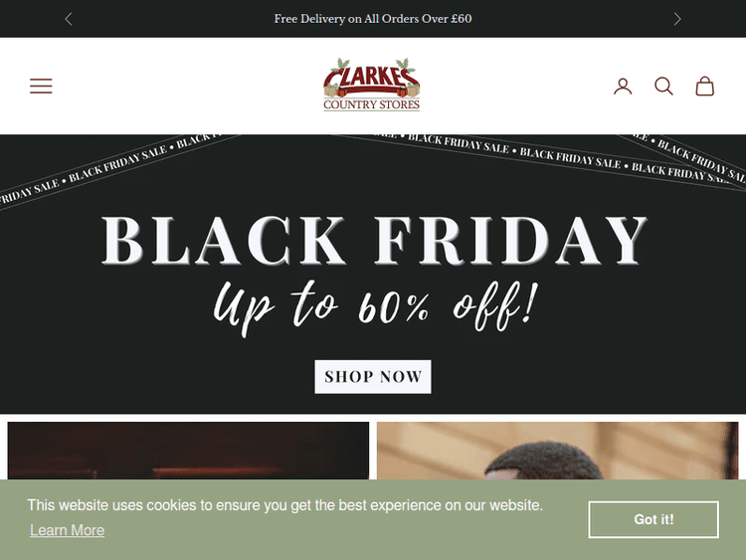Open the account login icon
This screenshot has height=560, width=746.
(623, 87)
